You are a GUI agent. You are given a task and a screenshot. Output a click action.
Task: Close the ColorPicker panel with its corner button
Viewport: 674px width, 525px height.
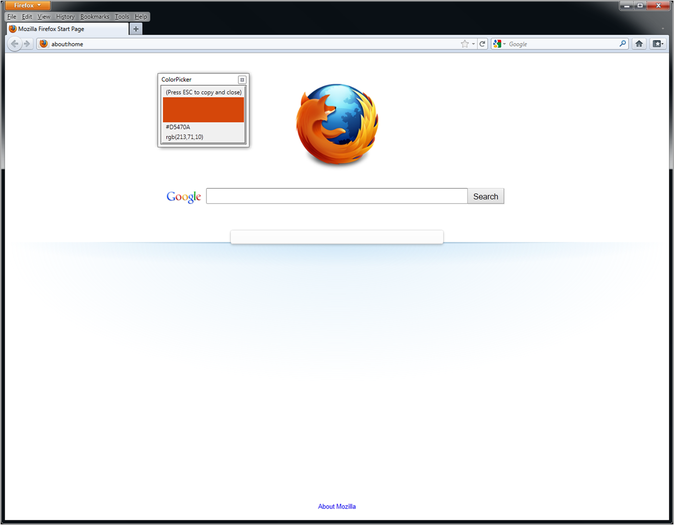click(x=242, y=80)
